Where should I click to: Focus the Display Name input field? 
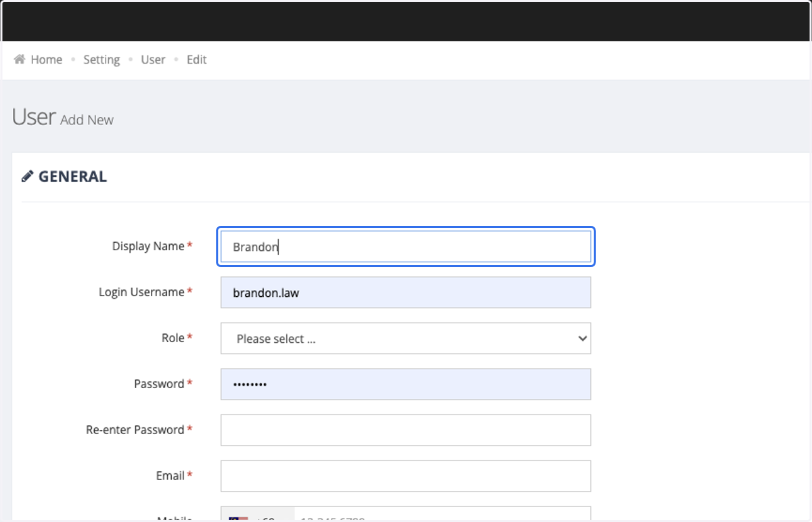406,246
